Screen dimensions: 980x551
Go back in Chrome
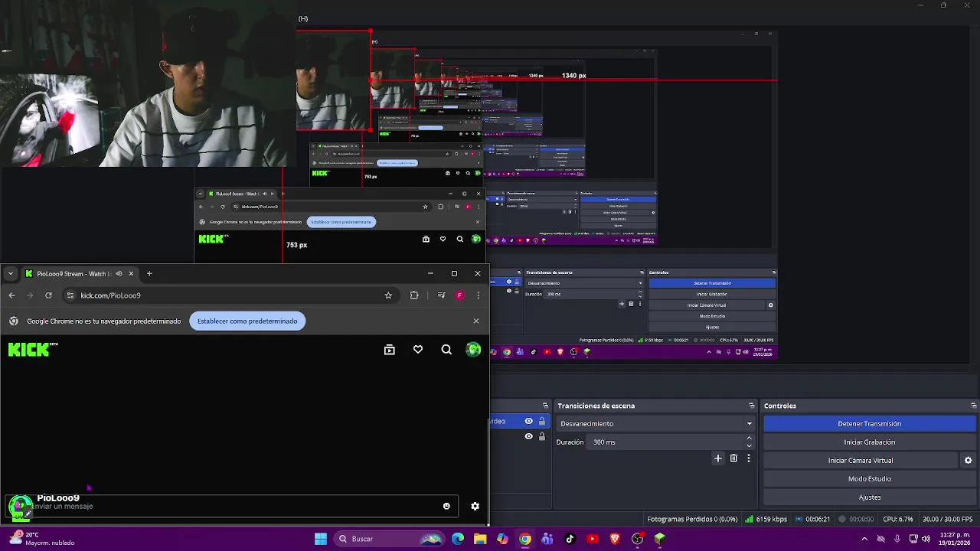(11, 295)
